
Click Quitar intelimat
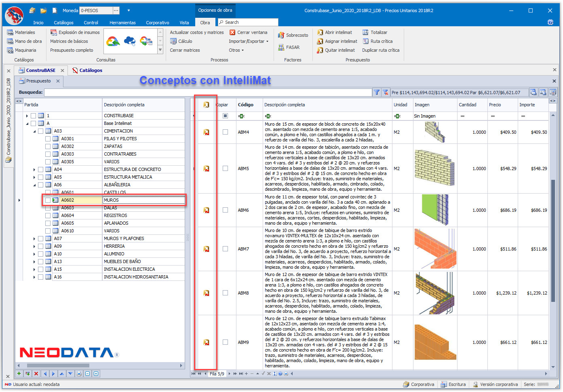pyautogui.click(x=336, y=50)
